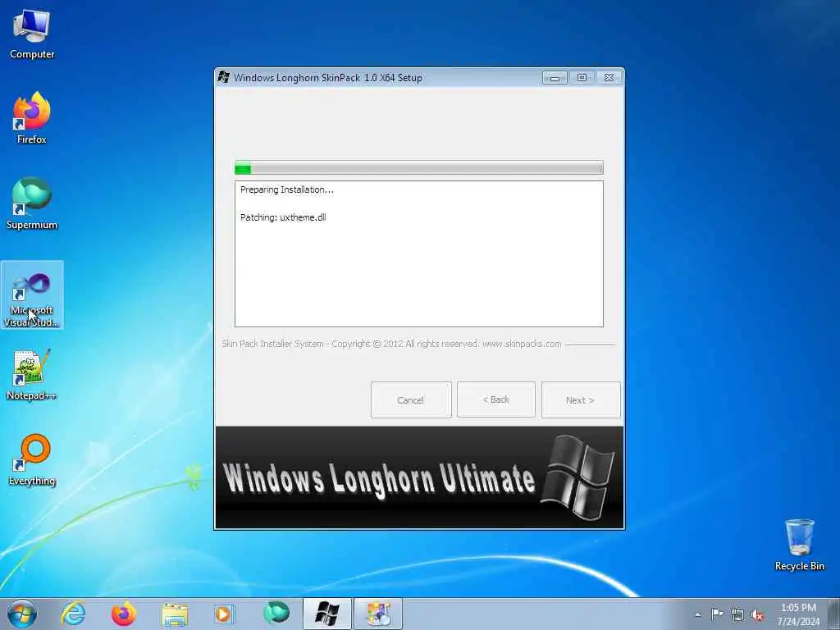
Task: Open the muted volume tray icon
Action: [757, 615]
